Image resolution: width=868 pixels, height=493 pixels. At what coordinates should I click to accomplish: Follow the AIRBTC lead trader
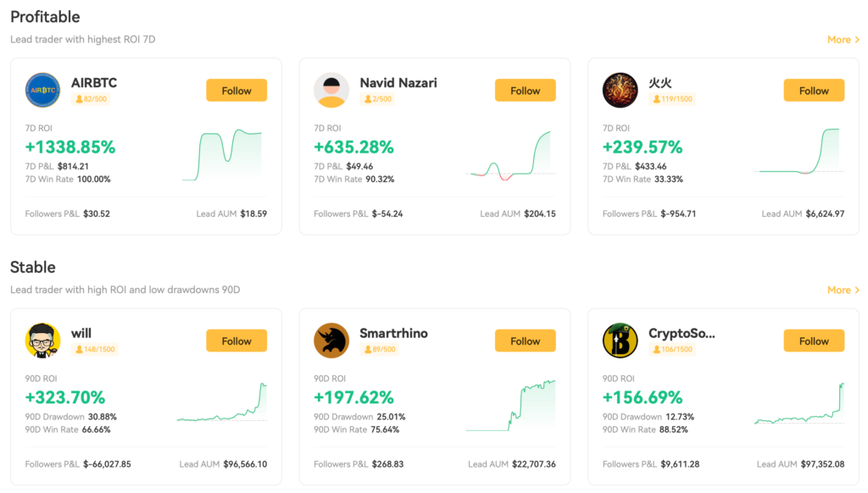point(236,91)
